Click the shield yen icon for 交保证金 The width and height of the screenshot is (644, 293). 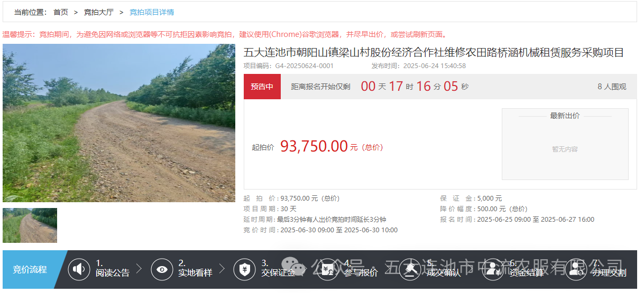click(x=244, y=269)
